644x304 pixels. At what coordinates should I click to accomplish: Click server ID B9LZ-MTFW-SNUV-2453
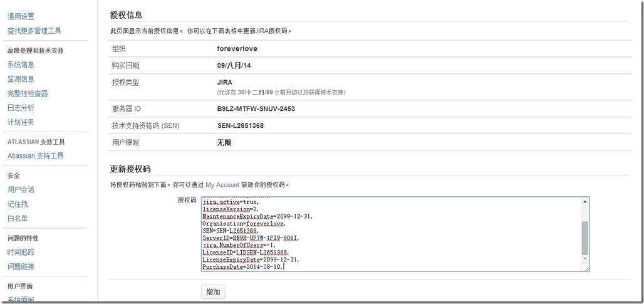[x=256, y=109]
